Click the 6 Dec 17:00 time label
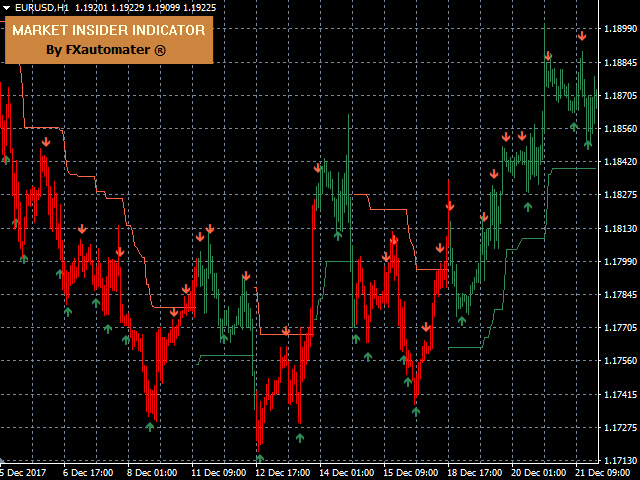The width and height of the screenshot is (640, 480). coord(88,473)
